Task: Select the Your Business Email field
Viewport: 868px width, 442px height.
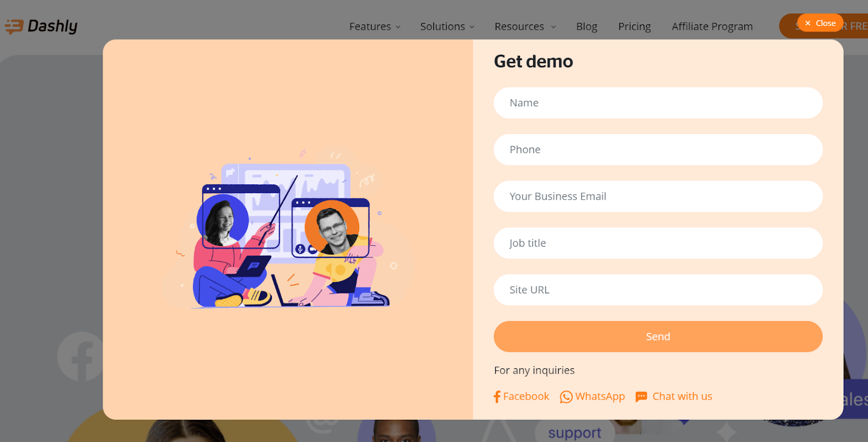Action: (x=658, y=196)
